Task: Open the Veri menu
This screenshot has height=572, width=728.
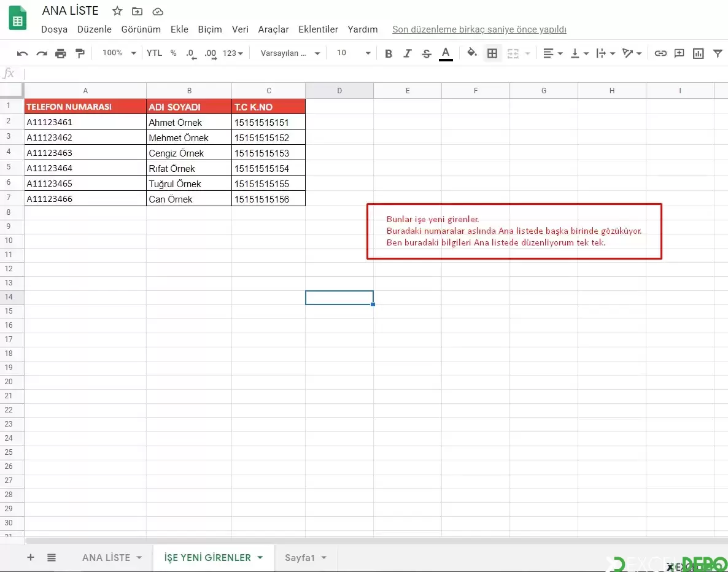Action: 240,29
